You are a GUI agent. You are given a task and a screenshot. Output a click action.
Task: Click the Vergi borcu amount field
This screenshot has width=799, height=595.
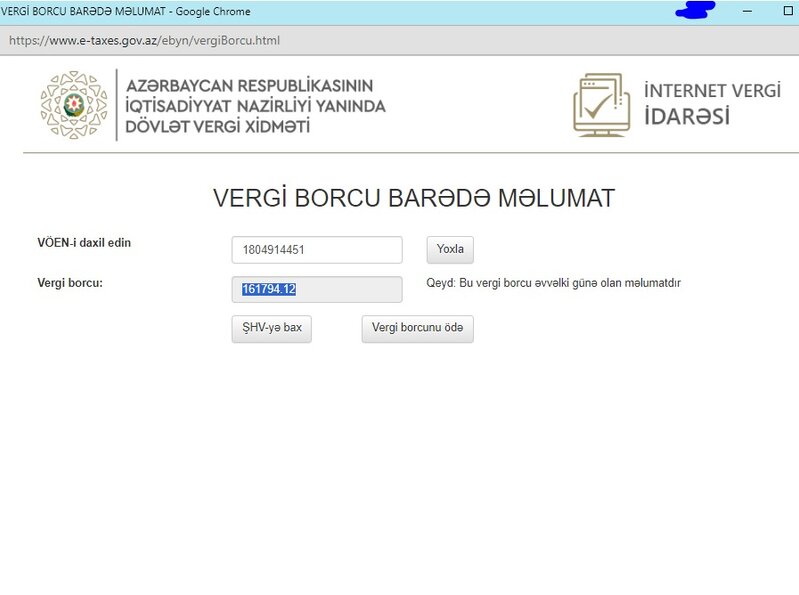(316, 289)
